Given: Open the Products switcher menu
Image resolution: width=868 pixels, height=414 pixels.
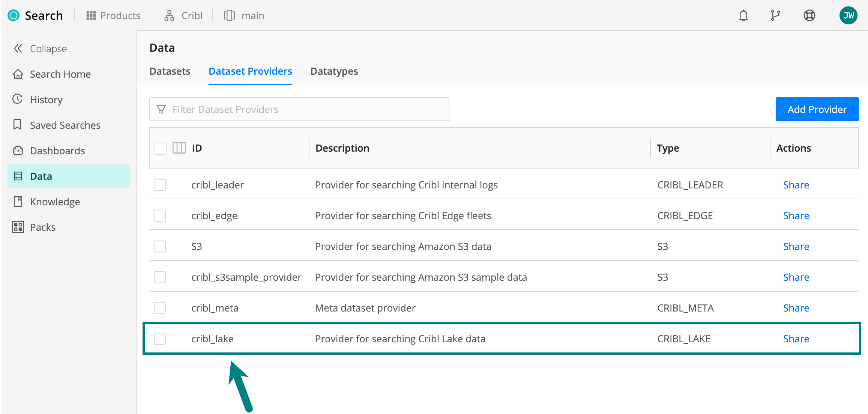Looking at the screenshot, I should point(113,16).
